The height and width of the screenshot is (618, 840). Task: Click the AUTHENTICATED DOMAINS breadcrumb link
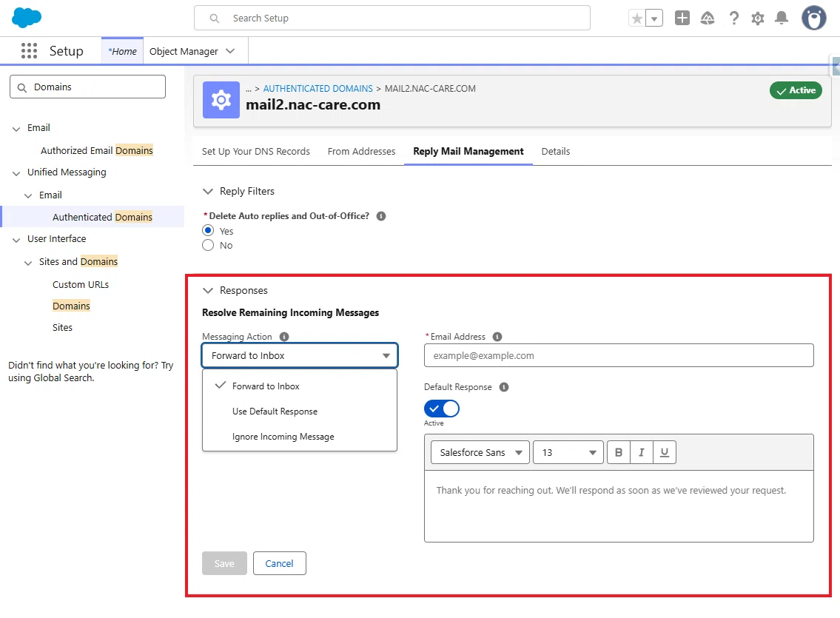(x=317, y=88)
